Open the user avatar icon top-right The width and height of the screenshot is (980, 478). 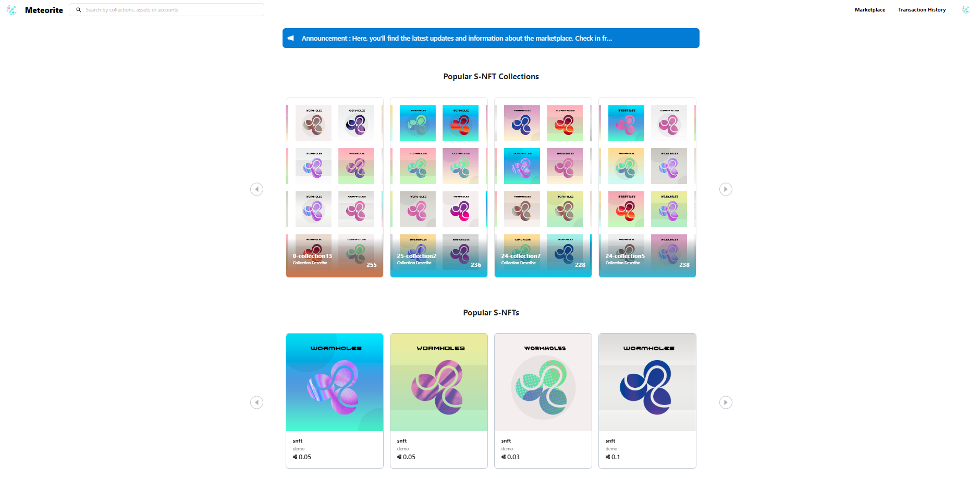point(965,10)
